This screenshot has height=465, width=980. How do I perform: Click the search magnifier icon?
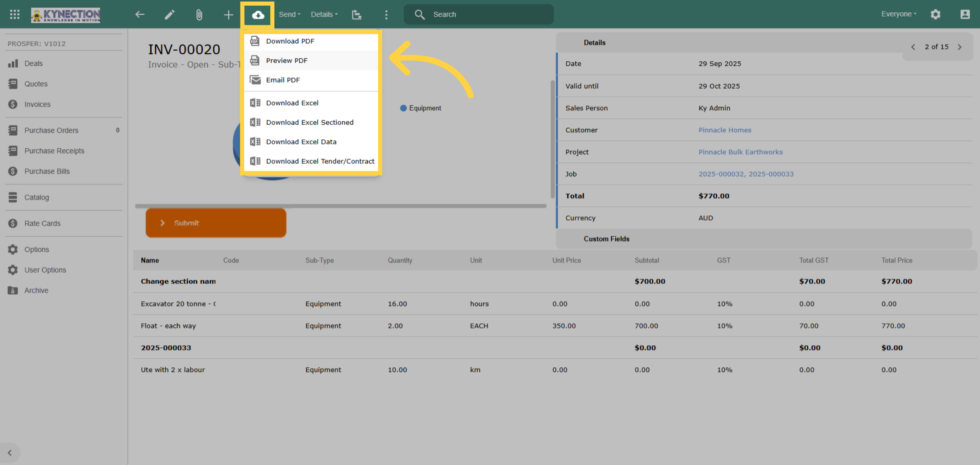pos(419,15)
